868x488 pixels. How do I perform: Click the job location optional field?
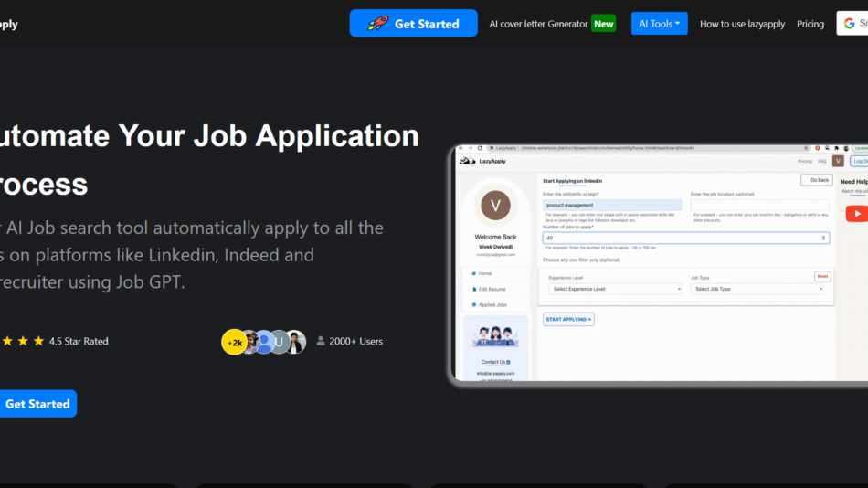759,205
